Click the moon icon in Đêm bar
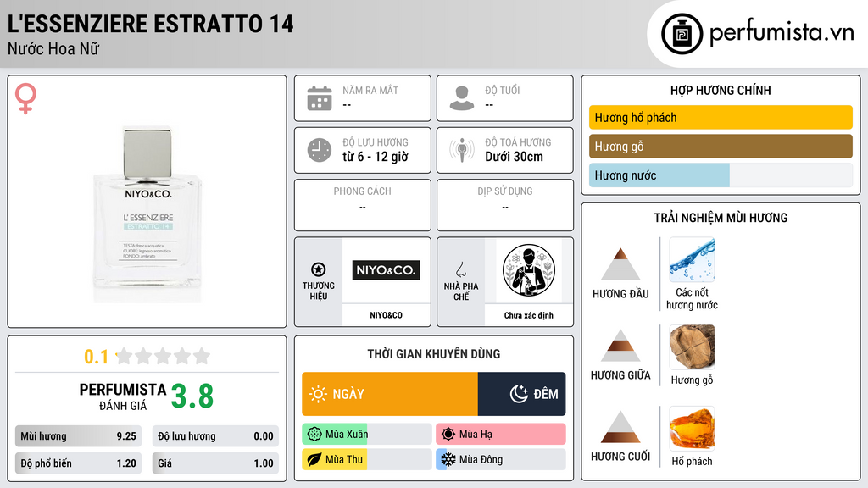Viewport: 868px width, 488px height. 519,394
